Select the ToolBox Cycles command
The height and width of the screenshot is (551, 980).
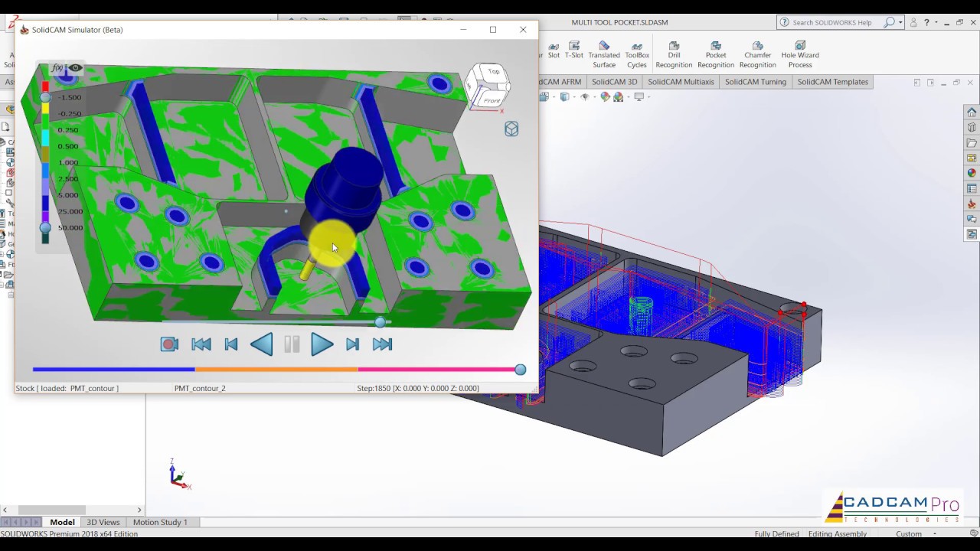coord(637,55)
